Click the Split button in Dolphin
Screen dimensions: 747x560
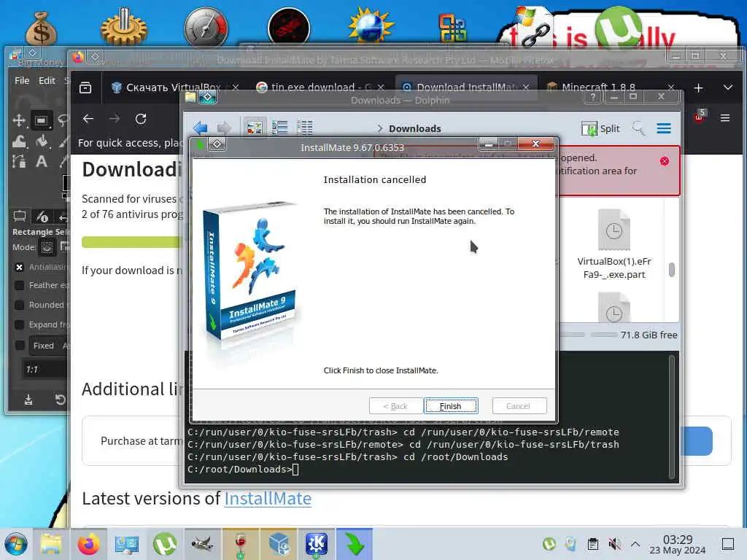(600, 128)
